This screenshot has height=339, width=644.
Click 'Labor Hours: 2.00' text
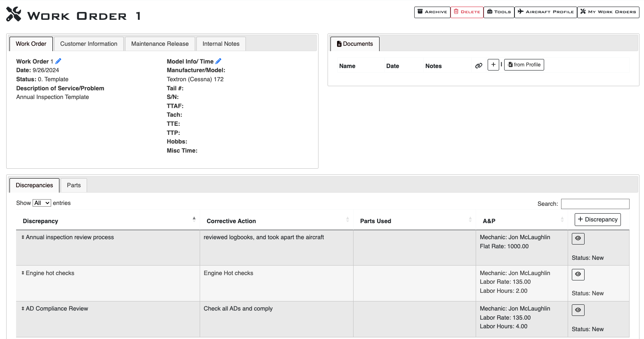click(x=503, y=291)
